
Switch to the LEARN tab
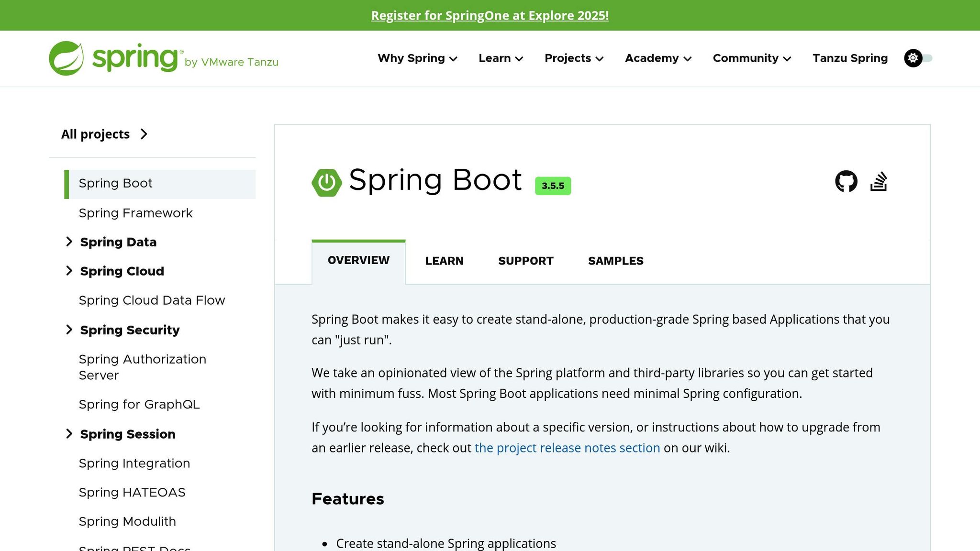pos(444,261)
